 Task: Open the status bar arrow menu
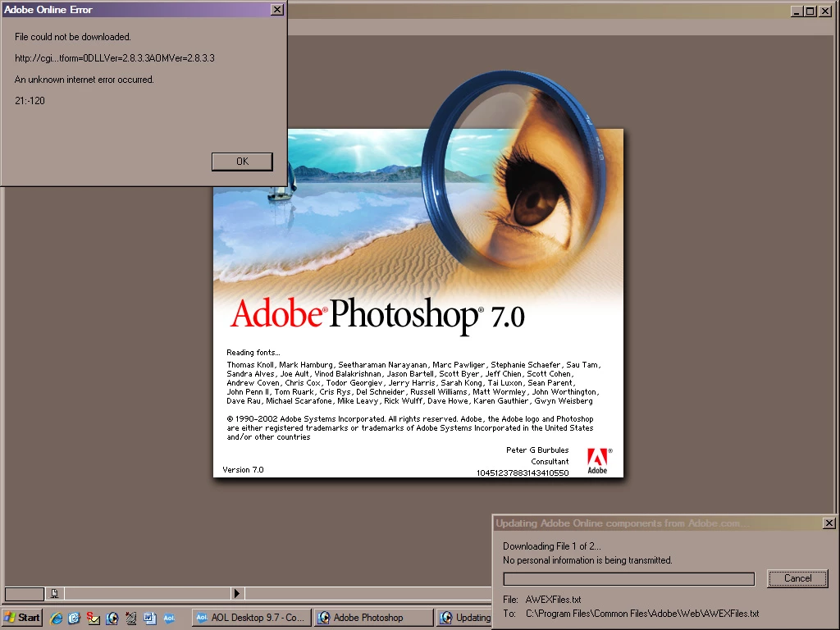click(236, 593)
